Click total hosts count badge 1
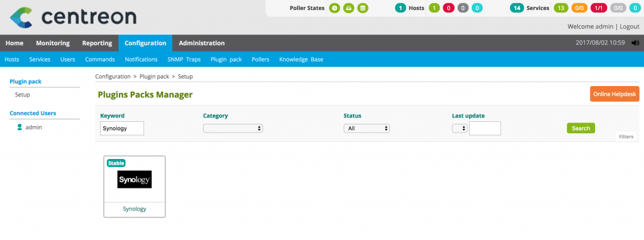This screenshot has height=240, width=644. [401, 8]
